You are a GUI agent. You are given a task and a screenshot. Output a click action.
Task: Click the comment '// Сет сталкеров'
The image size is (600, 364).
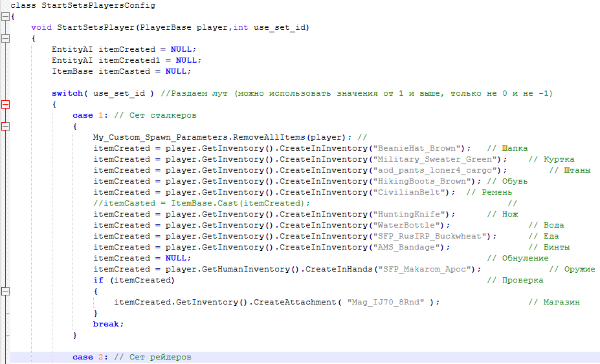point(155,116)
